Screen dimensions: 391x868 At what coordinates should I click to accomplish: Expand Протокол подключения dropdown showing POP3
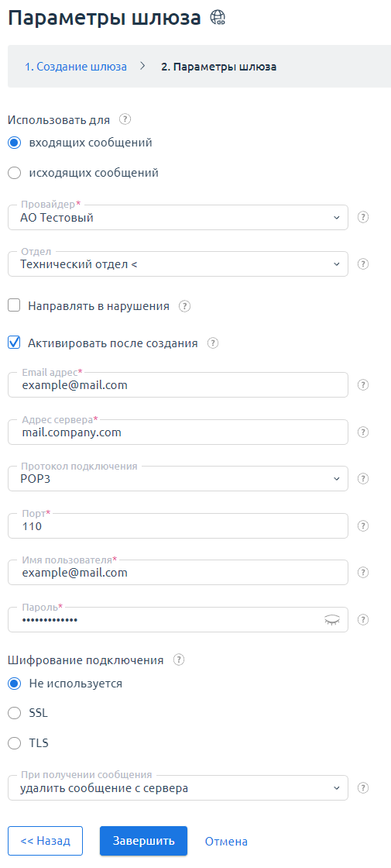pos(178,479)
